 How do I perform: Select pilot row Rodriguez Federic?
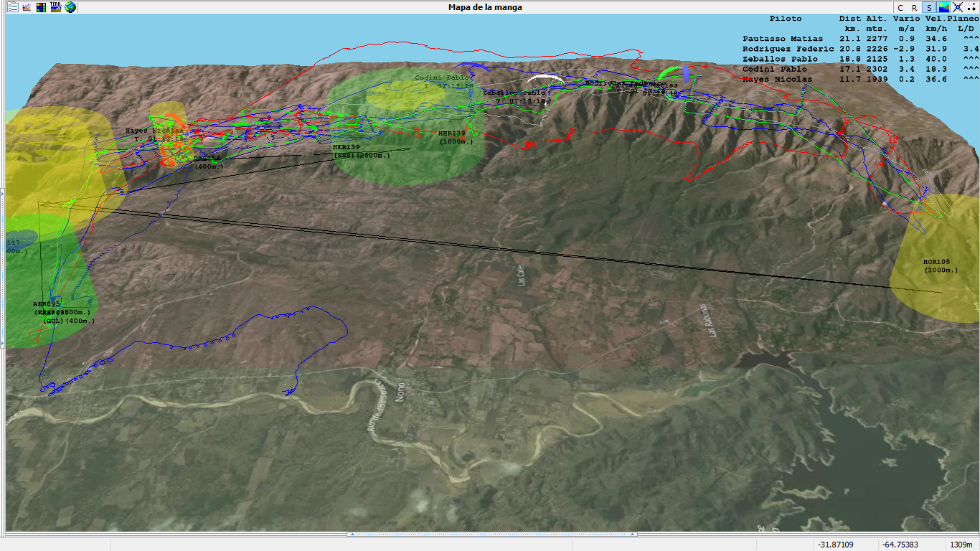tap(859, 49)
